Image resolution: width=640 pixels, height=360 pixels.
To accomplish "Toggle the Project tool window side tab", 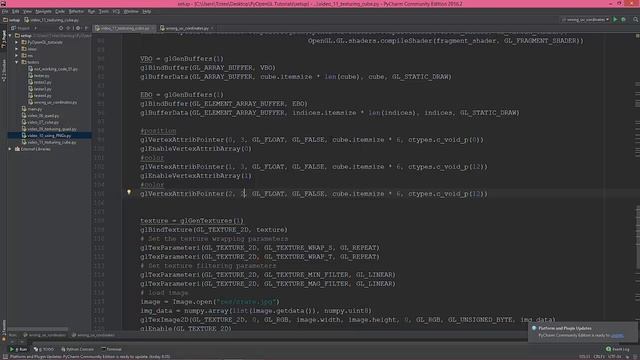I will click(x=4, y=40).
